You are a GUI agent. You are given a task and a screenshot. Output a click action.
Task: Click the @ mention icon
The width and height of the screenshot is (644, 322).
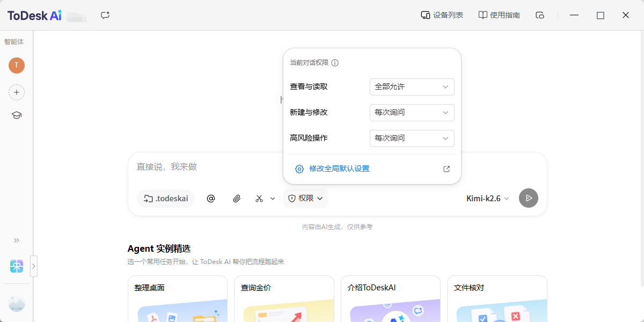pyautogui.click(x=211, y=199)
